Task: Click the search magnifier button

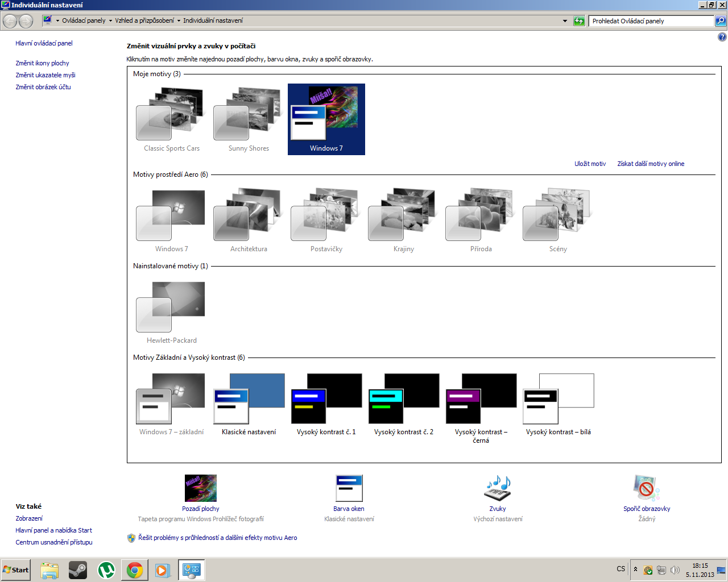Action: pyautogui.click(x=721, y=21)
